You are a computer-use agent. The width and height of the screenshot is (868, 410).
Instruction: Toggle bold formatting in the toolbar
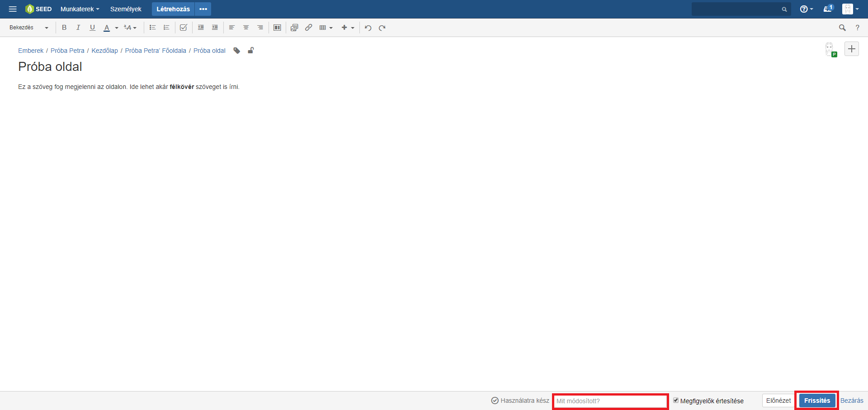click(64, 28)
